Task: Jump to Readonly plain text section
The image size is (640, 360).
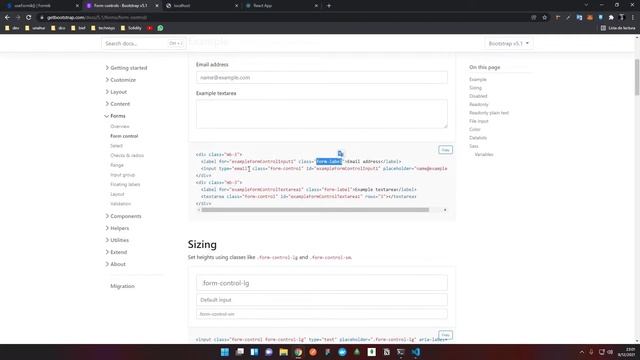Action: [489, 113]
